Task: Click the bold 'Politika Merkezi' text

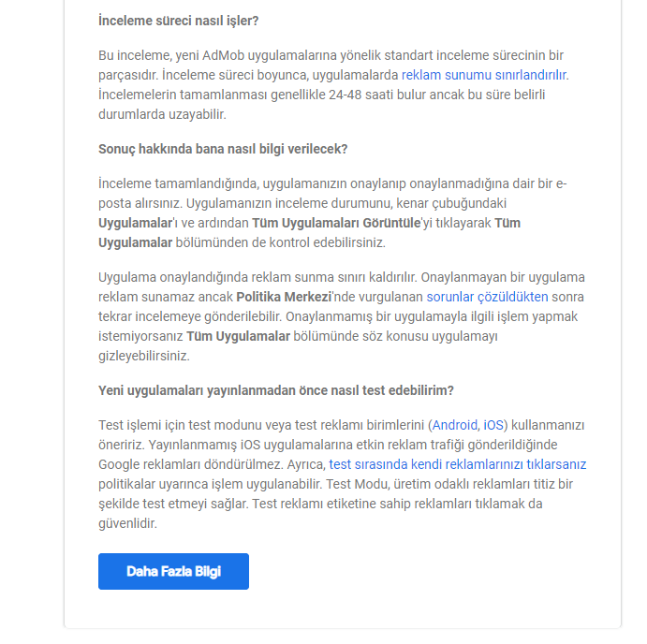Action: coord(284,297)
